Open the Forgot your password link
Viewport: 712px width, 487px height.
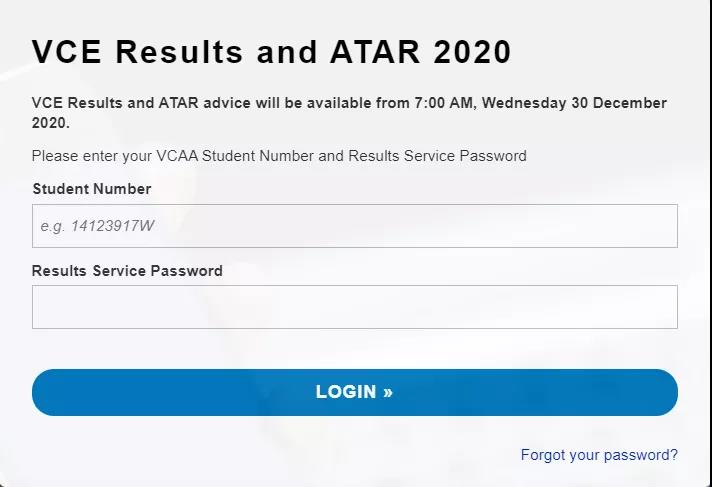599,455
